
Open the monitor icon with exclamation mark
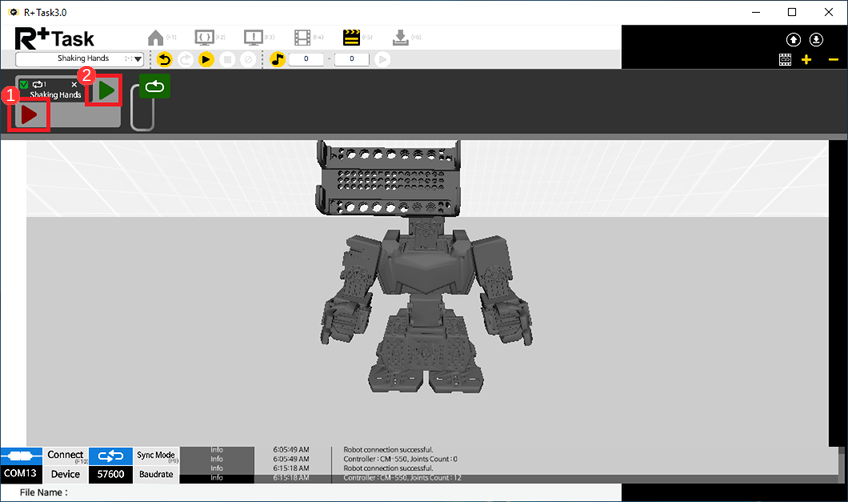coord(254,37)
